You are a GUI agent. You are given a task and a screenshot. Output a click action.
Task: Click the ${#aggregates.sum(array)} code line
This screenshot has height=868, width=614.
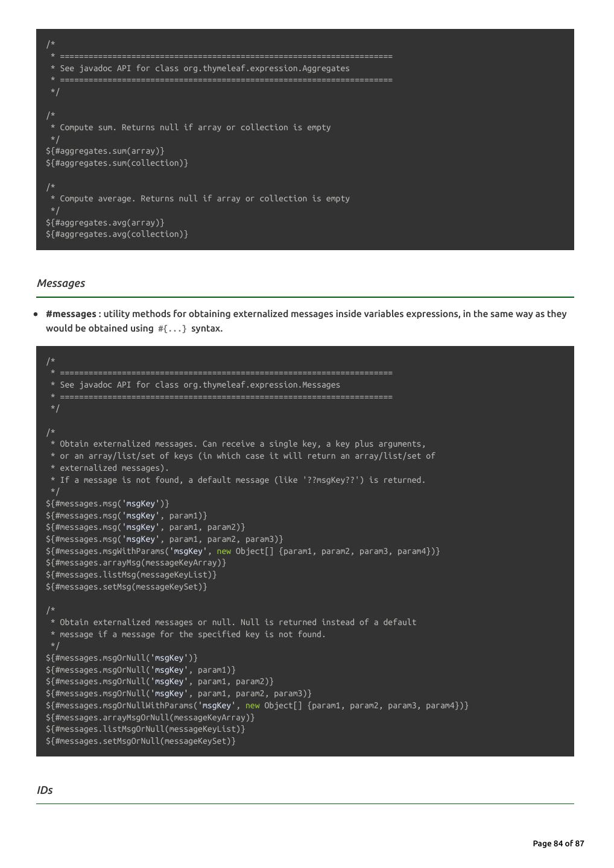click(105, 151)
